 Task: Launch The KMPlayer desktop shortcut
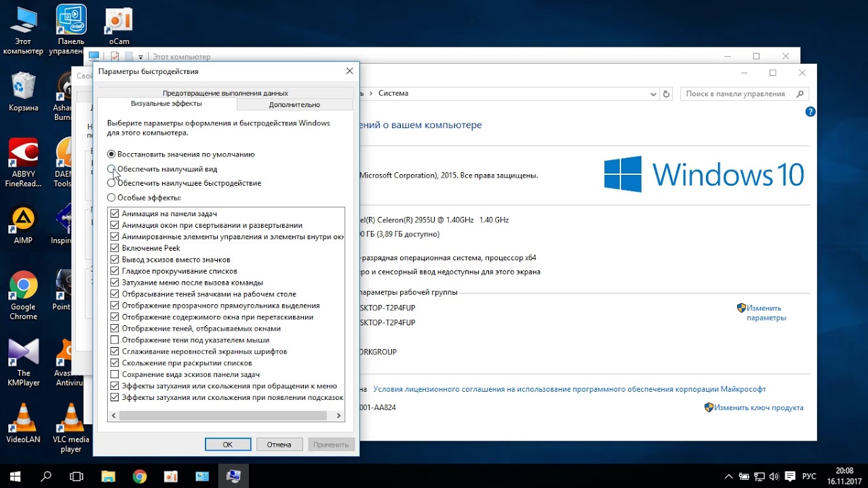click(x=23, y=362)
